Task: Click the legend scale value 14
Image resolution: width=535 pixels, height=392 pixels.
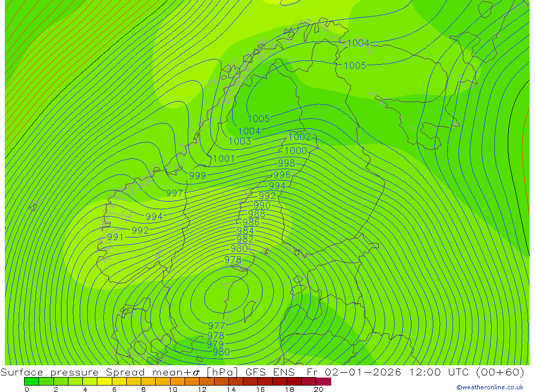Action: (x=231, y=389)
